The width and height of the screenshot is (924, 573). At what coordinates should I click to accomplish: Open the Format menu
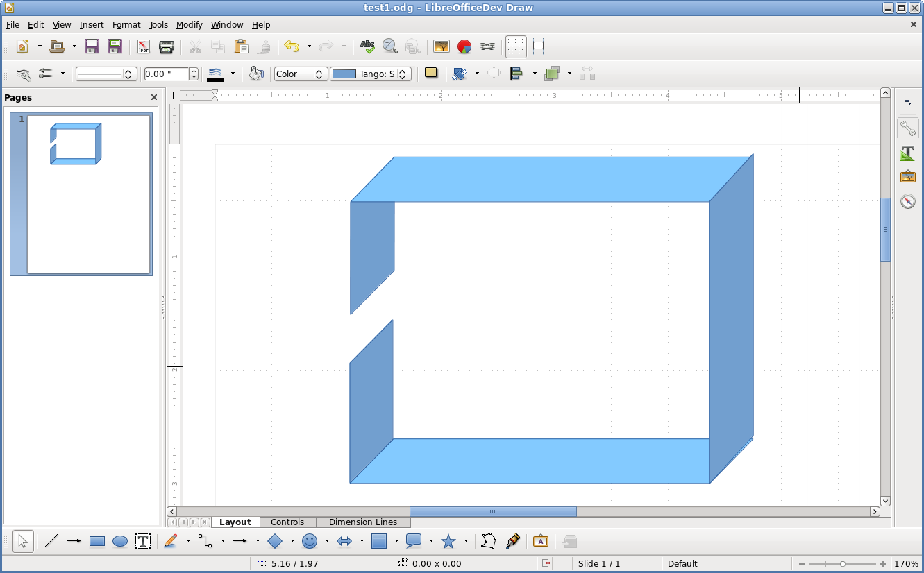pos(126,24)
